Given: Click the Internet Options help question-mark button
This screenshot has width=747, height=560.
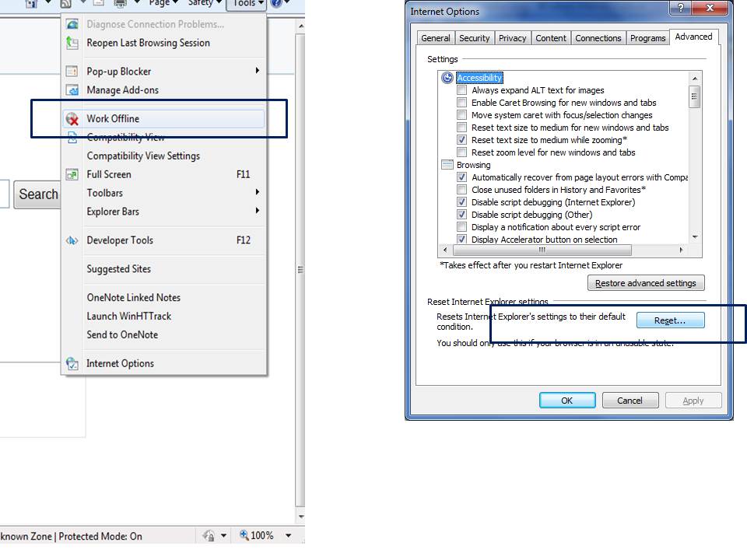Looking at the screenshot, I should click(680, 8).
